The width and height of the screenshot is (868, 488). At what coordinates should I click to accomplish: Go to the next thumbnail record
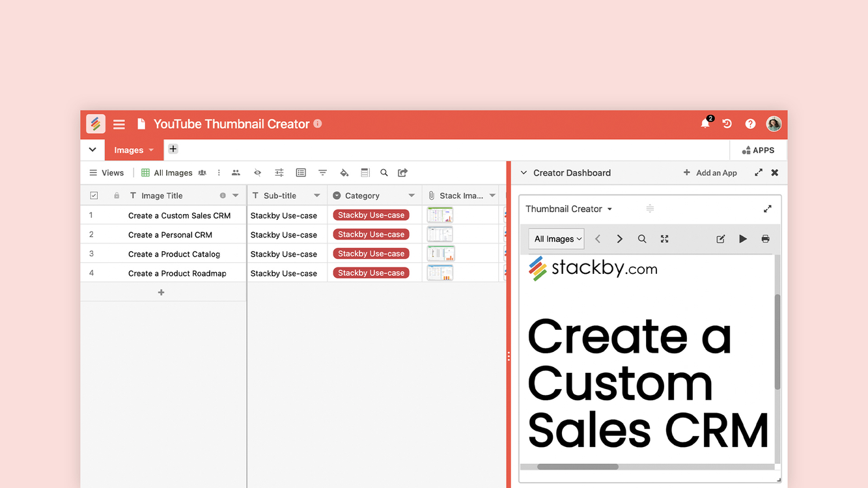619,239
